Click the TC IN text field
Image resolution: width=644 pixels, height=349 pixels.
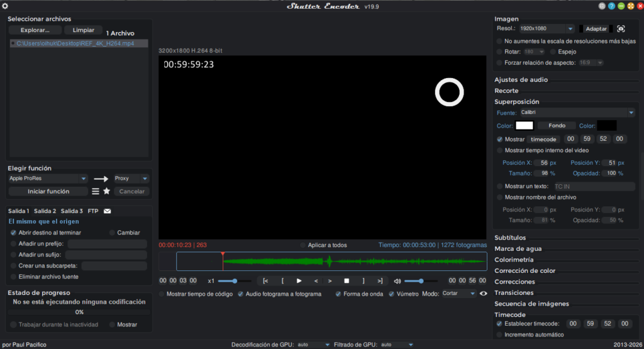pyautogui.click(x=594, y=186)
